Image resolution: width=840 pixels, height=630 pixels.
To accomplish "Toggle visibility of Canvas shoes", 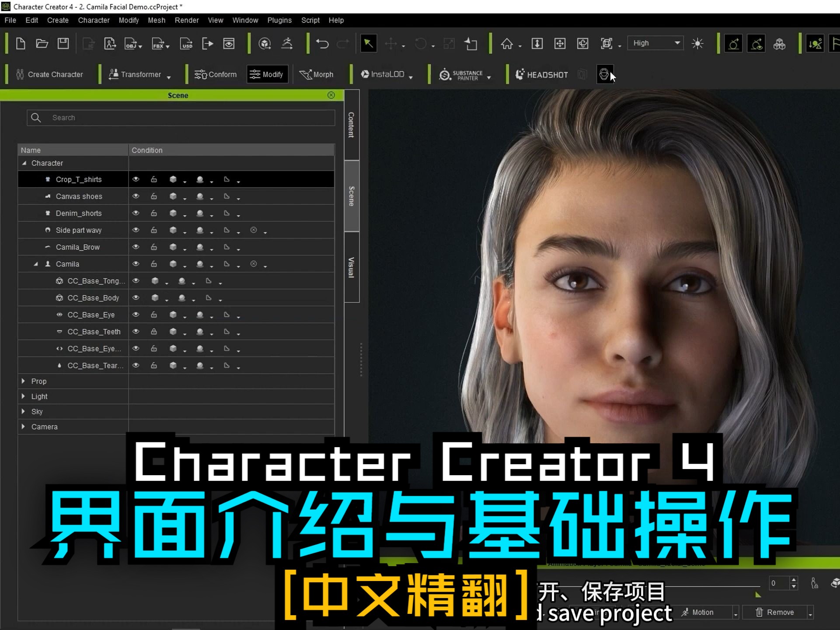I will (x=136, y=196).
